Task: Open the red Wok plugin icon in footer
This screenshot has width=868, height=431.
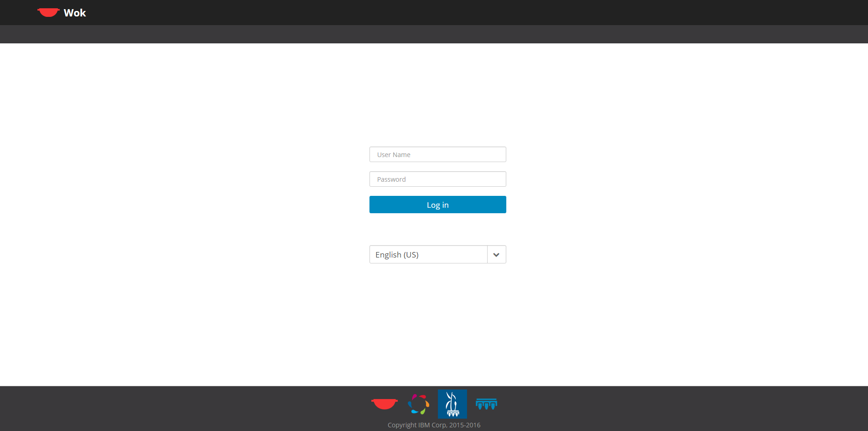Action: [384, 404]
